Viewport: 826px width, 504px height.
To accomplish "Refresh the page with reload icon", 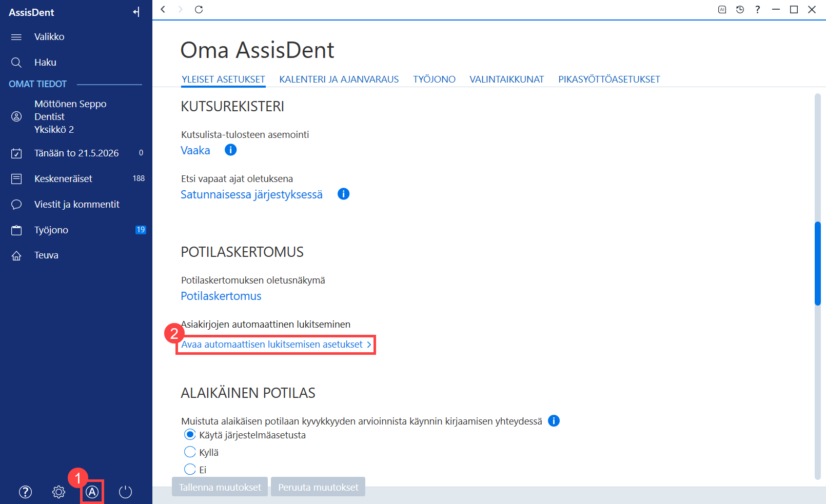I will [199, 9].
